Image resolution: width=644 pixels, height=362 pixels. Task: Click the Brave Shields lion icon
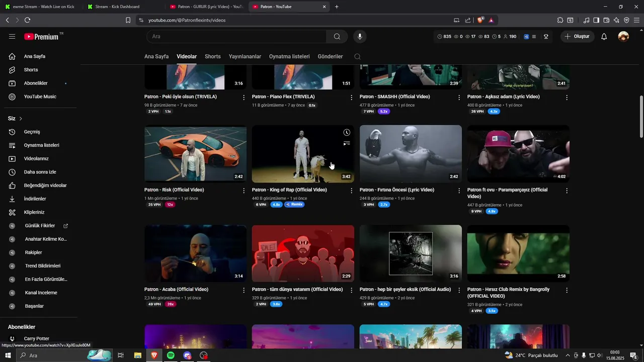click(x=480, y=20)
